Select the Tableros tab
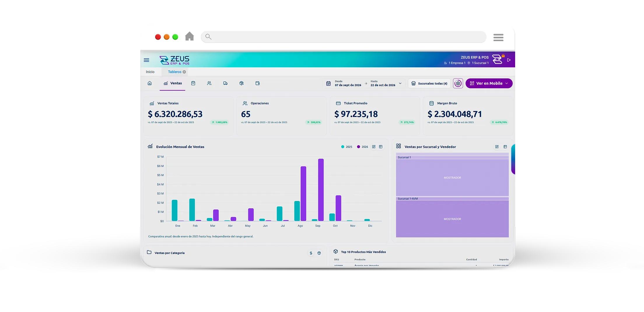 (174, 72)
